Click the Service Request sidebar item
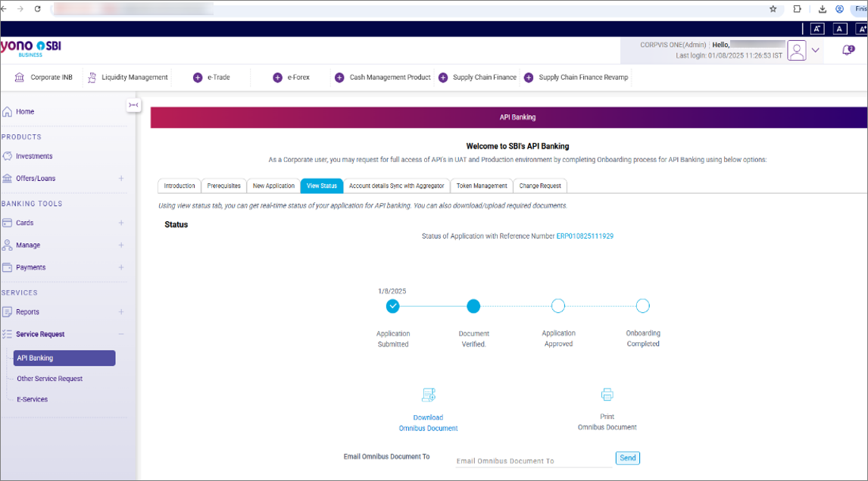Image resolution: width=868 pixels, height=481 pixels. [33, 334]
